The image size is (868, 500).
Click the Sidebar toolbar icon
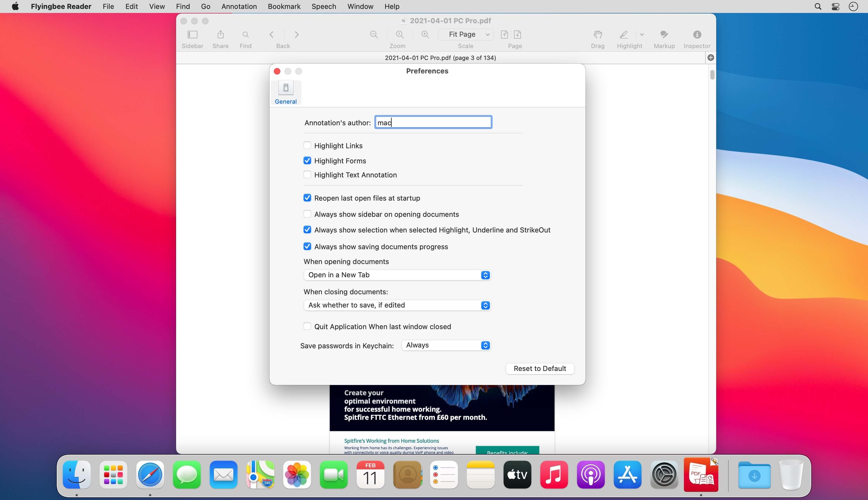192,35
